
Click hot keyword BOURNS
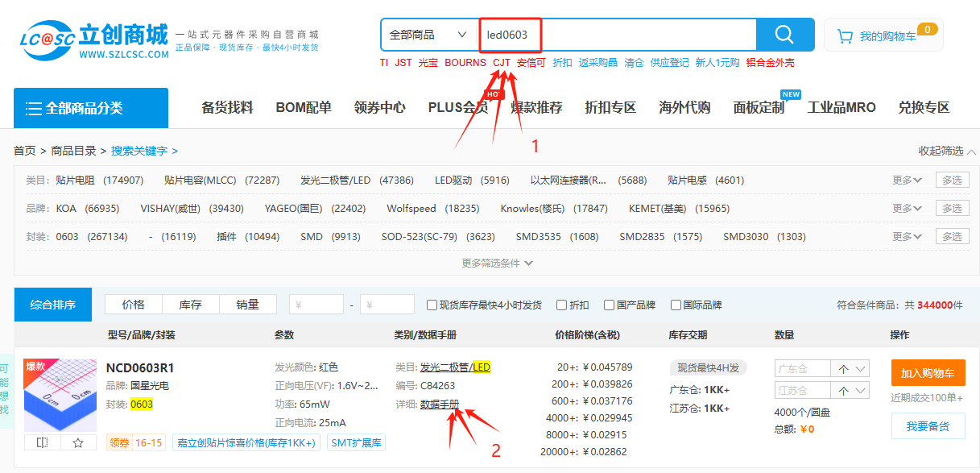click(465, 62)
